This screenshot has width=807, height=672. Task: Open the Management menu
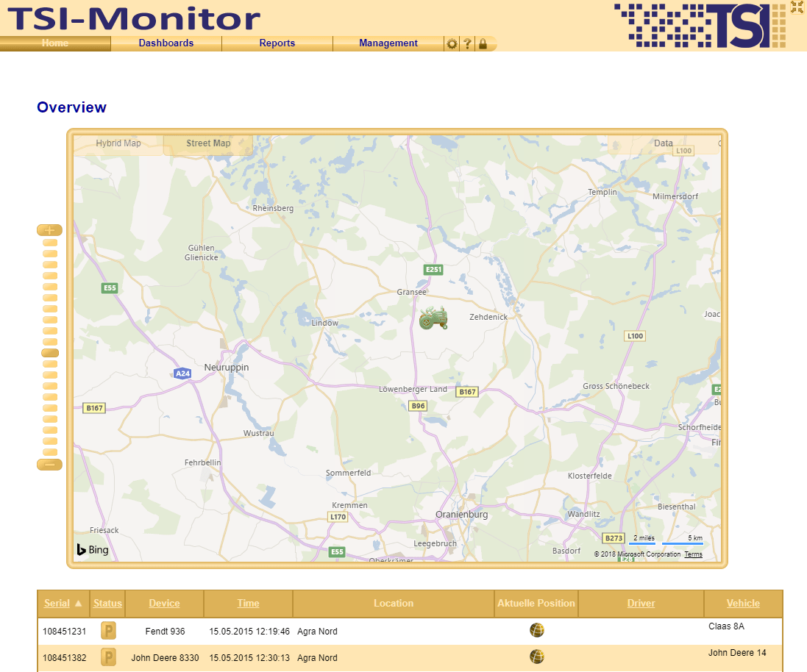coord(388,43)
